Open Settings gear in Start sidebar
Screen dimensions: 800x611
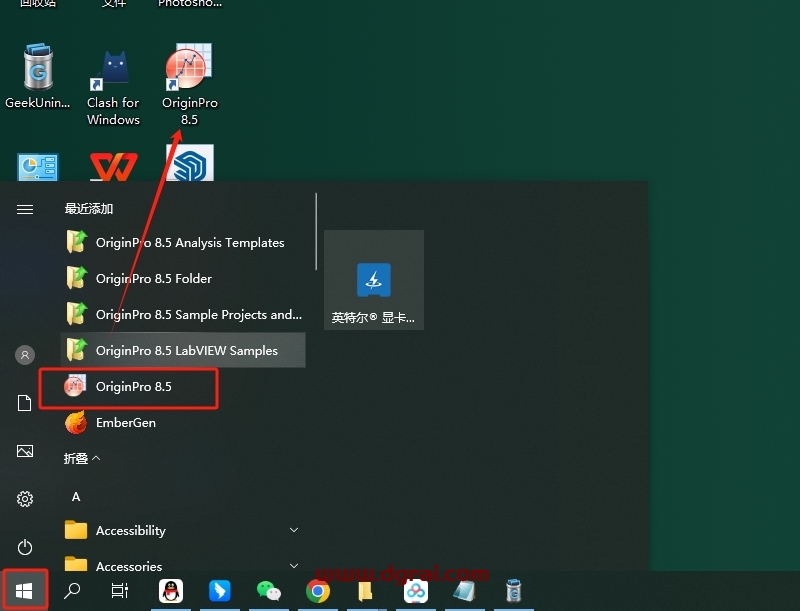(25, 499)
